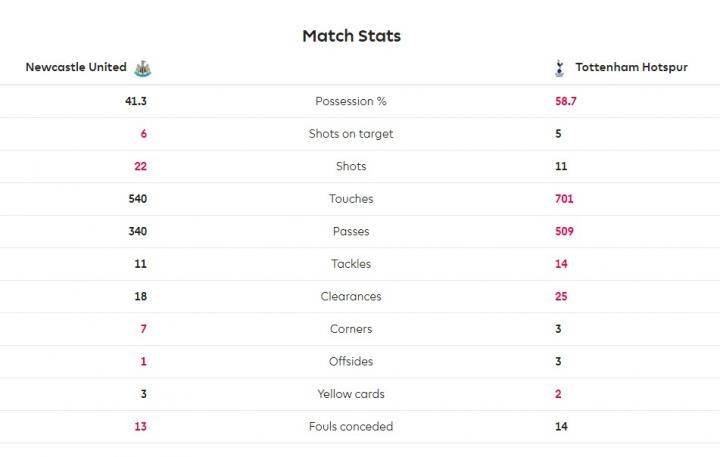Screen dimensions: 720x457
Task: Click Tottenham's 701 touches value
Action: tap(564, 199)
